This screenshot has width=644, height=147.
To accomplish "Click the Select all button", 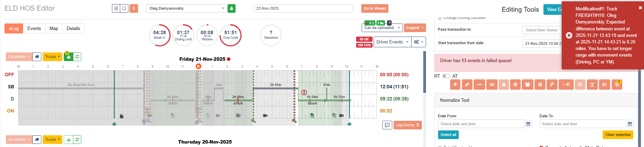I will [448, 135].
